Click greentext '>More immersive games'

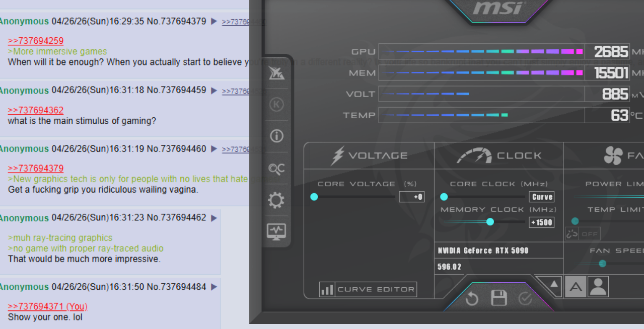(x=57, y=51)
